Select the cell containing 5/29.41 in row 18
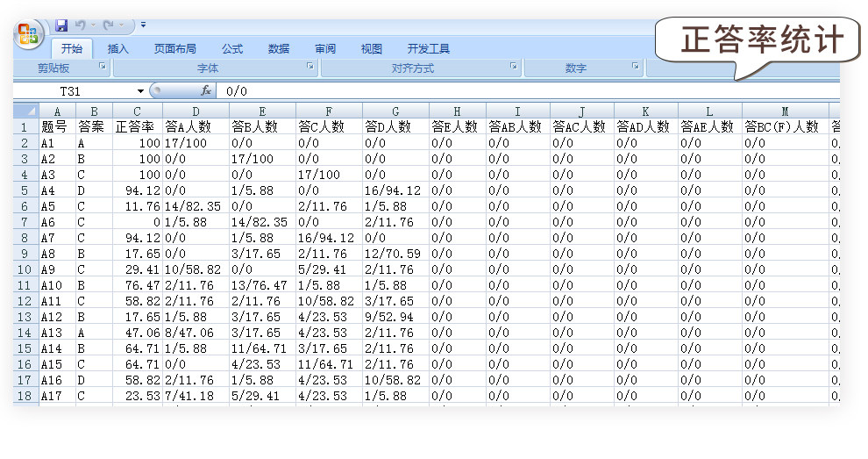868x459 pixels. (x=262, y=397)
